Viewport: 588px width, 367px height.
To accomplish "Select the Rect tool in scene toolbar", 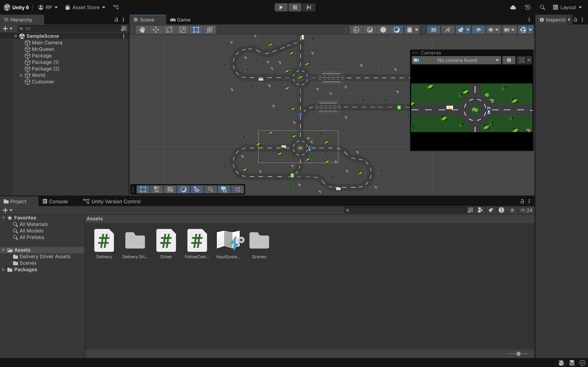I will (196, 30).
